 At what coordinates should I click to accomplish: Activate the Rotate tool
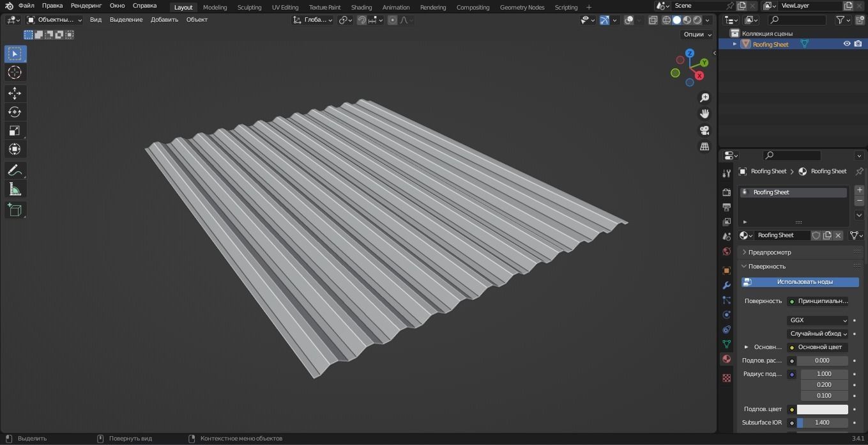tap(14, 111)
